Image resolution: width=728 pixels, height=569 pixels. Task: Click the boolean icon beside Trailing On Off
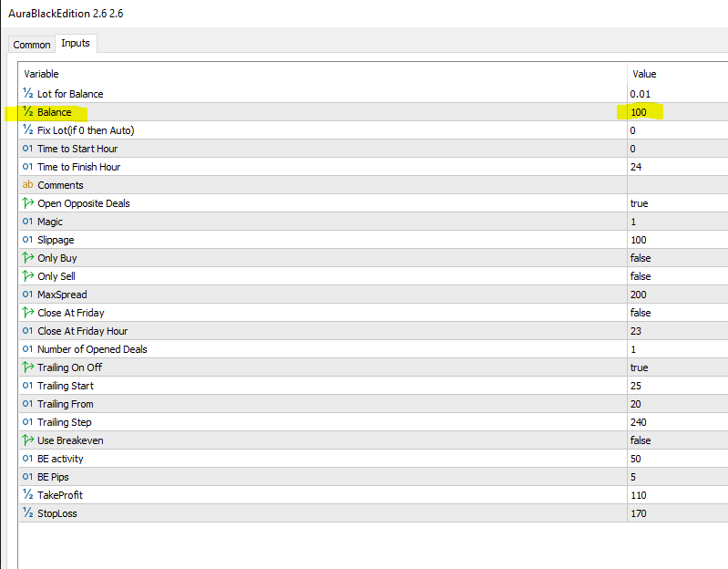(x=27, y=367)
